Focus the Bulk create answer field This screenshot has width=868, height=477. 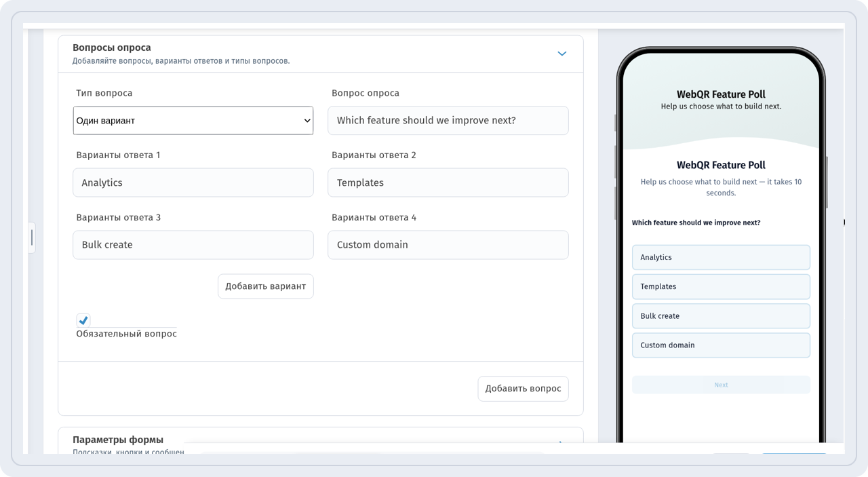point(193,245)
